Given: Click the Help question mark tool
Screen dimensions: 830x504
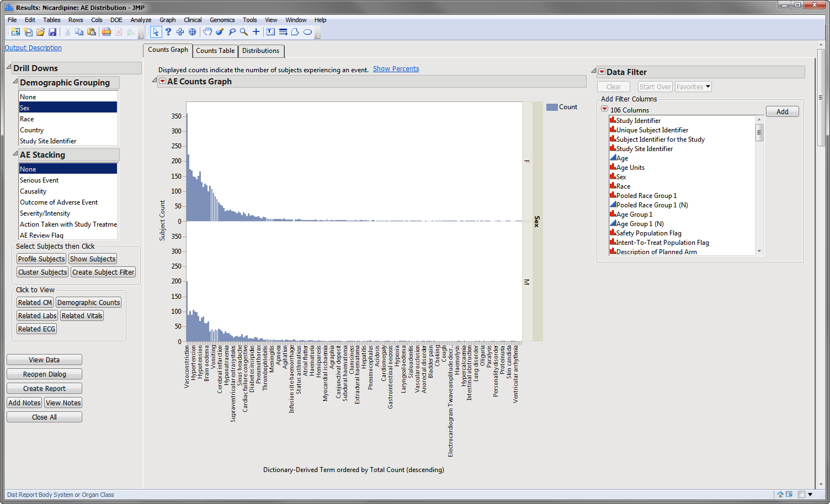Looking at the screenshot, I should click(x=168, y=32).
